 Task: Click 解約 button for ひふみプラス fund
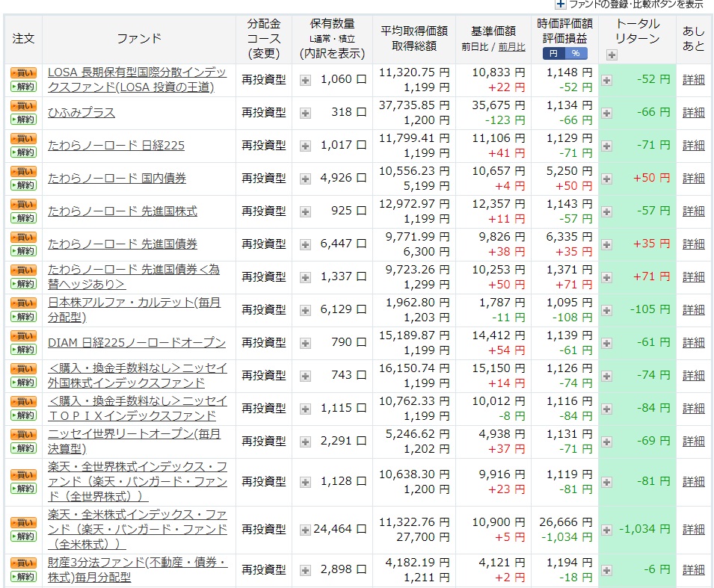tap(23, 120)
